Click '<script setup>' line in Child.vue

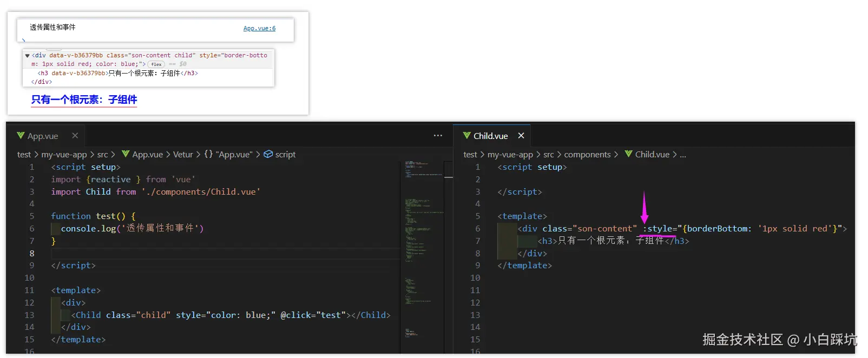pos(532,167)
